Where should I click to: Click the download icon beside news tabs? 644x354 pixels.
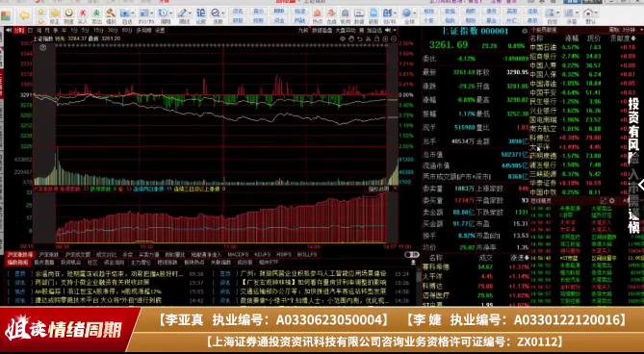coord(413,262)
